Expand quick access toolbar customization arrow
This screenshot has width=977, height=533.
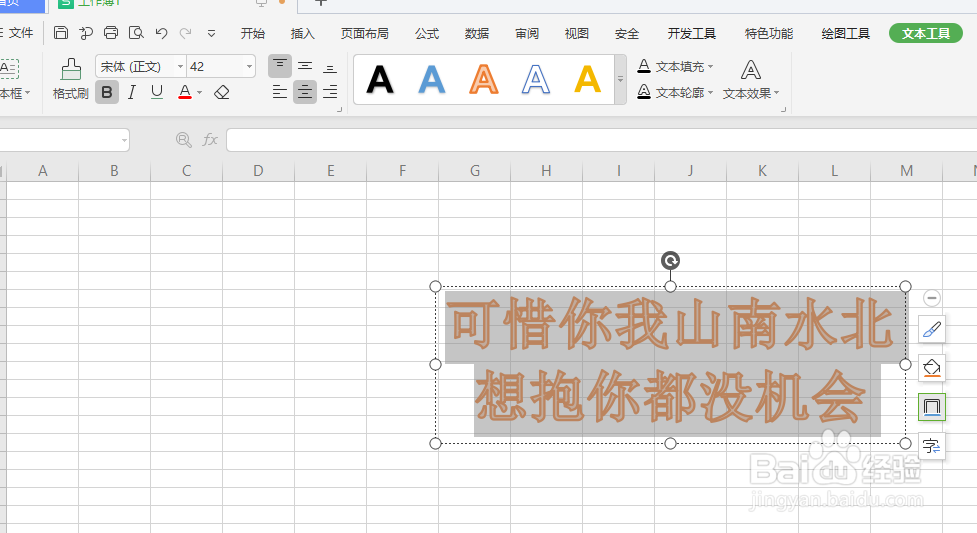point(211,34)
